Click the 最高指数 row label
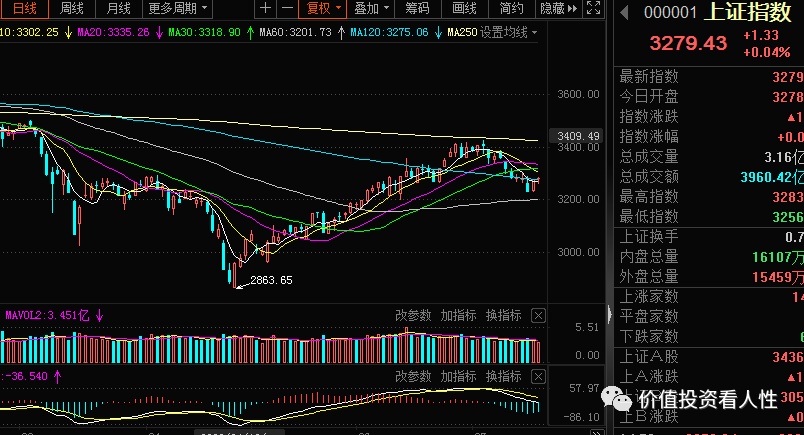Image resolution: width=804 pixels, height=435 pixels. [x=649, y=196]
